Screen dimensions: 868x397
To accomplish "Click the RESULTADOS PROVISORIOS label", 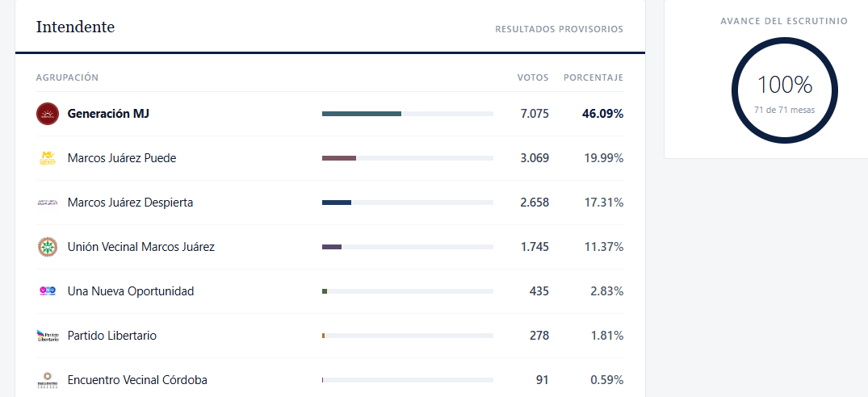I will coord(559,29).
